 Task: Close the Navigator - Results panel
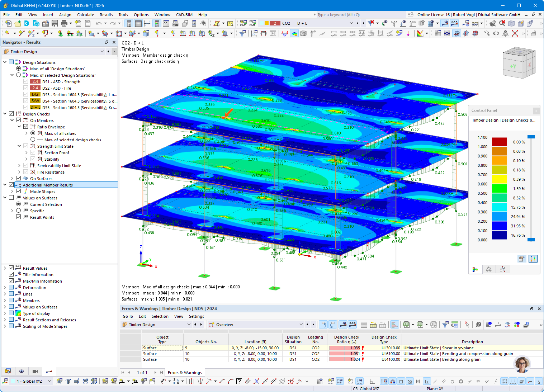114,42
